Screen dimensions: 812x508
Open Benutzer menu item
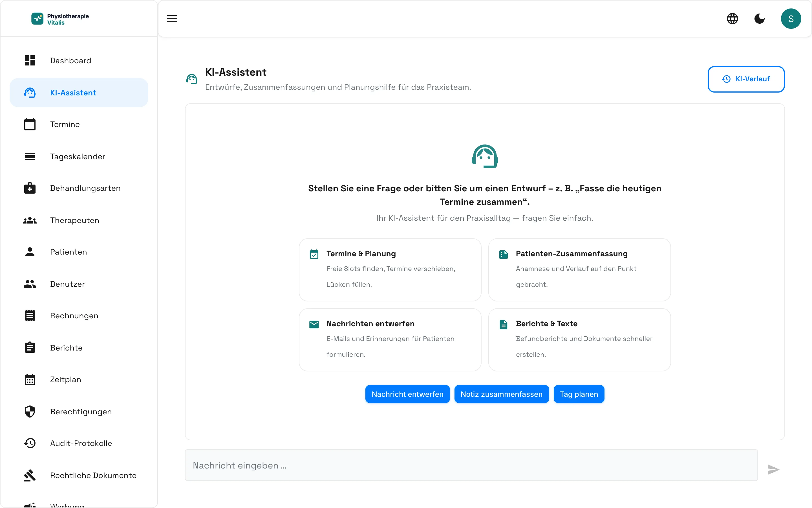click(79, 284)
